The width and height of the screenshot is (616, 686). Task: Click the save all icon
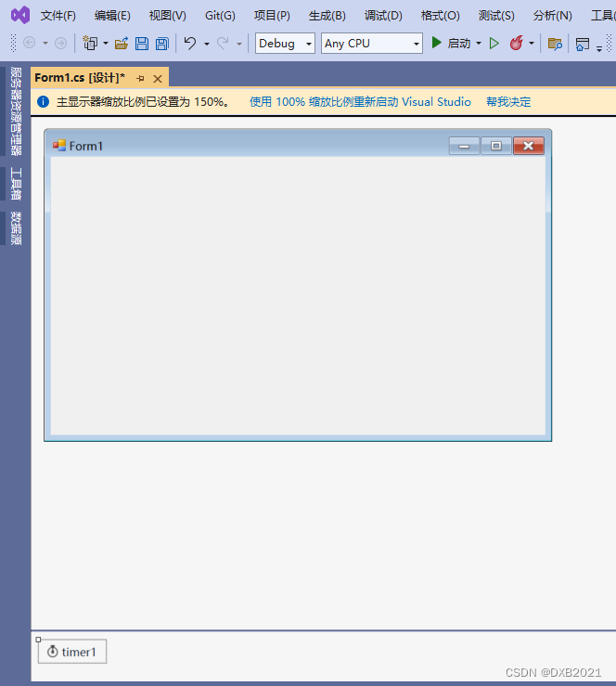tap(162, 44)
